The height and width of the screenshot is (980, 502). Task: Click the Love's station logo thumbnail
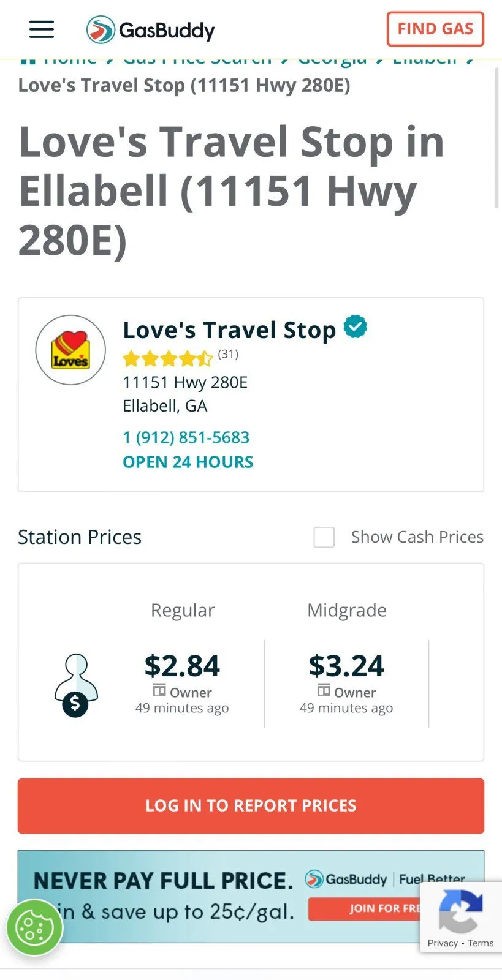pyautogui.click(x=70, y=350)
